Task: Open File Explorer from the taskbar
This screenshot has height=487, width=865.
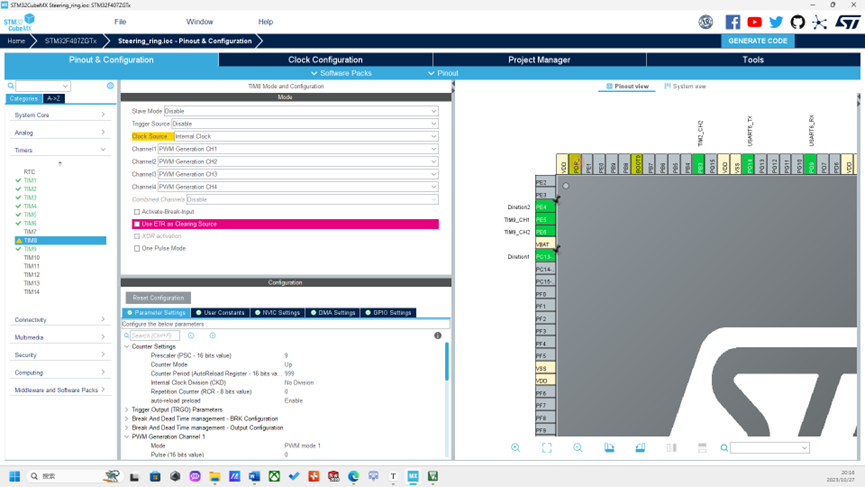Action: (x=215, y=476)
